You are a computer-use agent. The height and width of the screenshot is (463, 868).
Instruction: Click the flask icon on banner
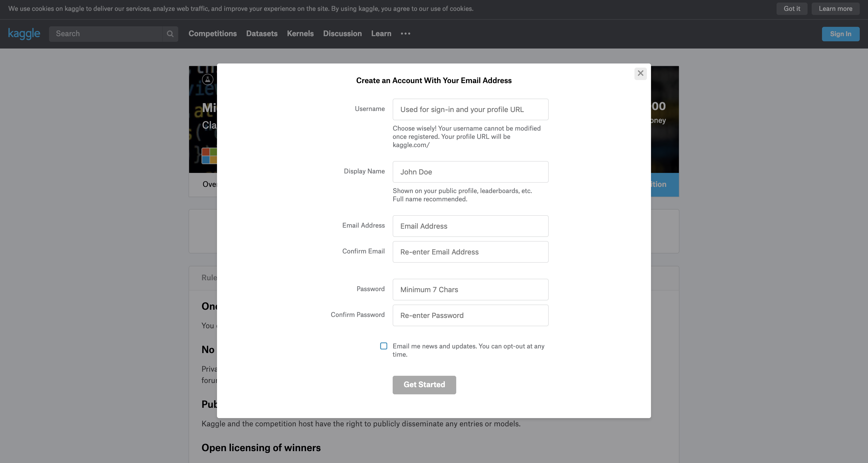coord(207,79)
